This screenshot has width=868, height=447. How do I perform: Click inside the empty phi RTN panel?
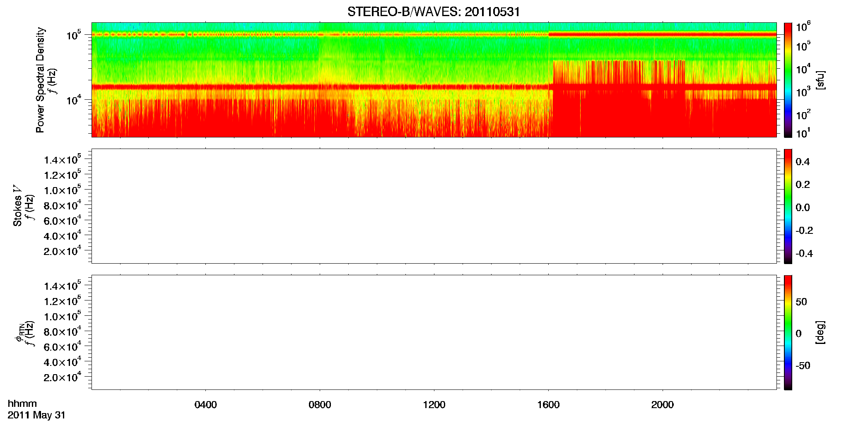click(x=434, y=332)
